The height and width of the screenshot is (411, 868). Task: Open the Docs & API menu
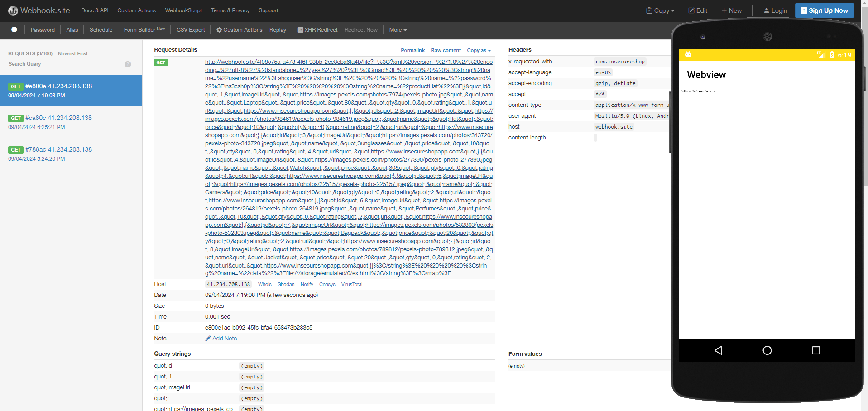click(94, 10)
